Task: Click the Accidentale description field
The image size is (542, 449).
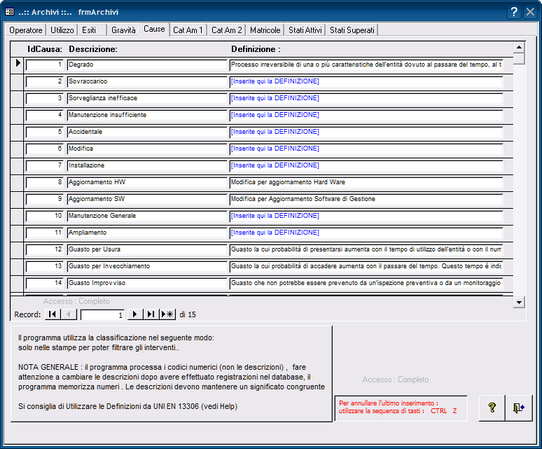Action: click(x=147, y=132)
